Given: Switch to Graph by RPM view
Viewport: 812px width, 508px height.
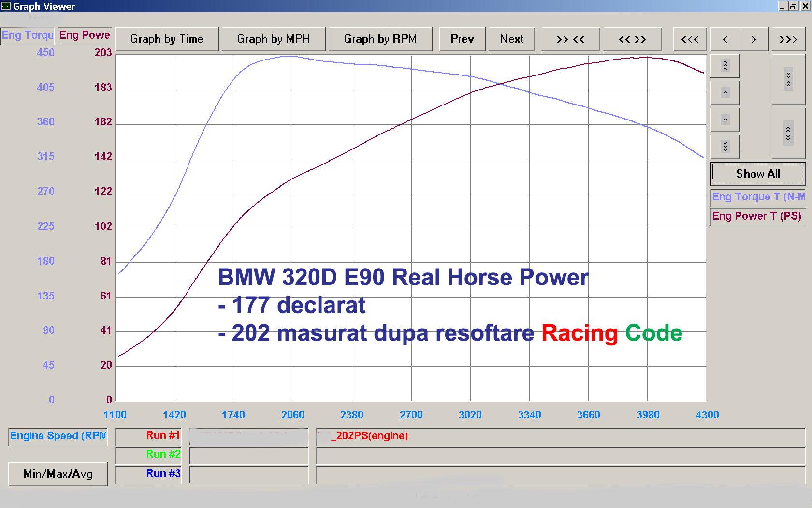Looking at the screenshot, I should 380,40.
